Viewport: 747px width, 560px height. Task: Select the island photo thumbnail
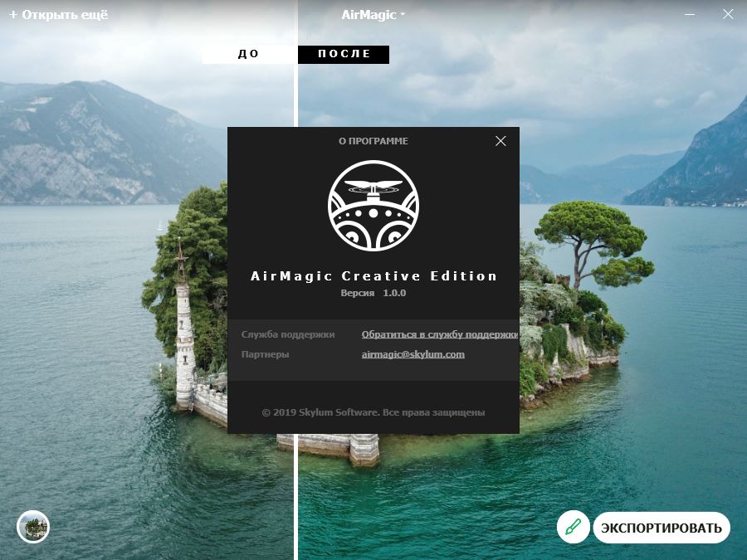tap(33, 527)
